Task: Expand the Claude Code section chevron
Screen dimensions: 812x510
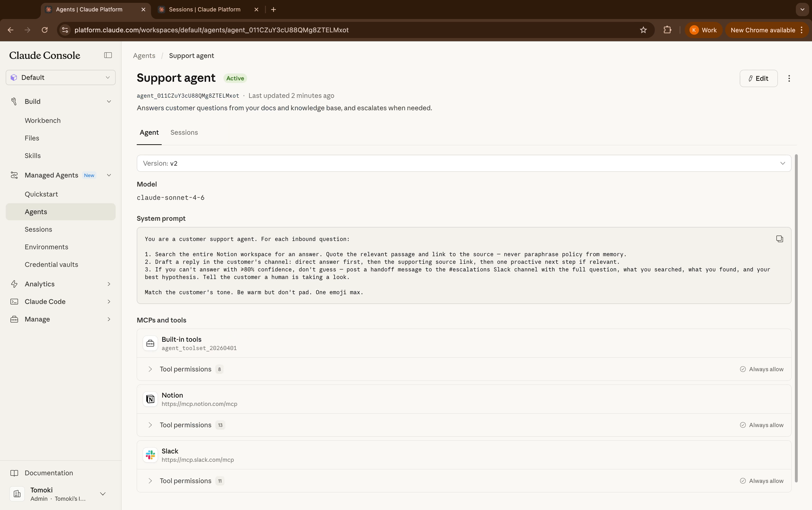Action: (x=109, y=302)
